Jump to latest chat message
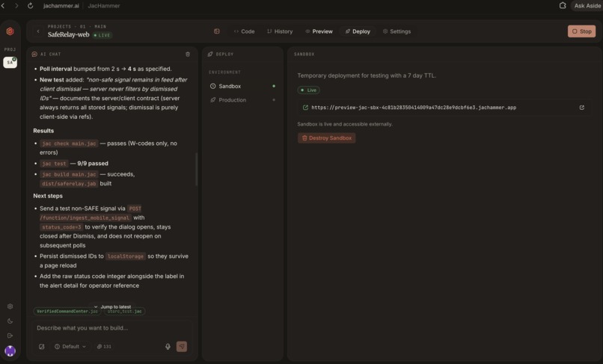This screenshot has width=603, height=364. click(x=112, y=306)
